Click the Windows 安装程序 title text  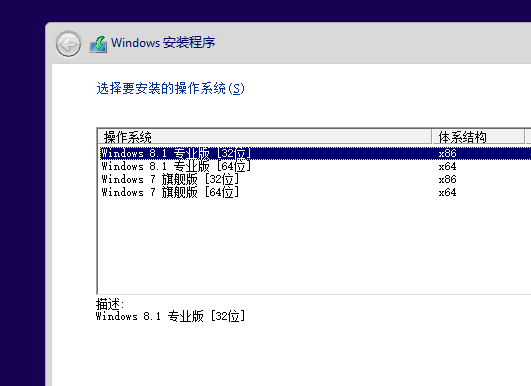[163, 43]
